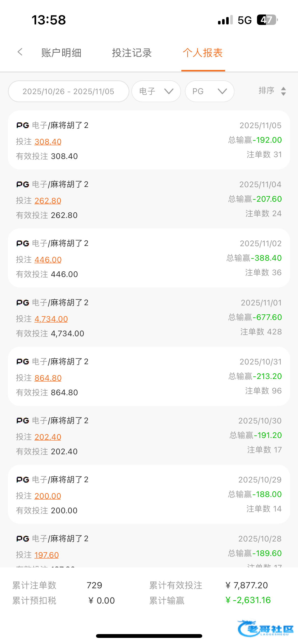
Task: Tap the PG logo on the 2025/11/01 record
Action: tap(23, 303)
